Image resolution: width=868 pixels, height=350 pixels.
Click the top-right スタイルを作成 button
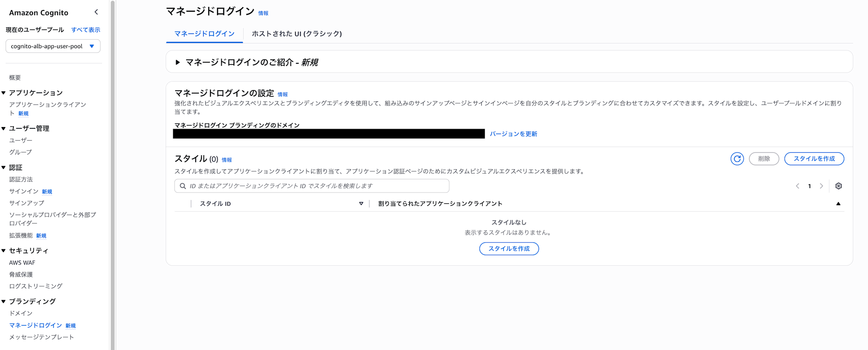(x=814, y=159)
